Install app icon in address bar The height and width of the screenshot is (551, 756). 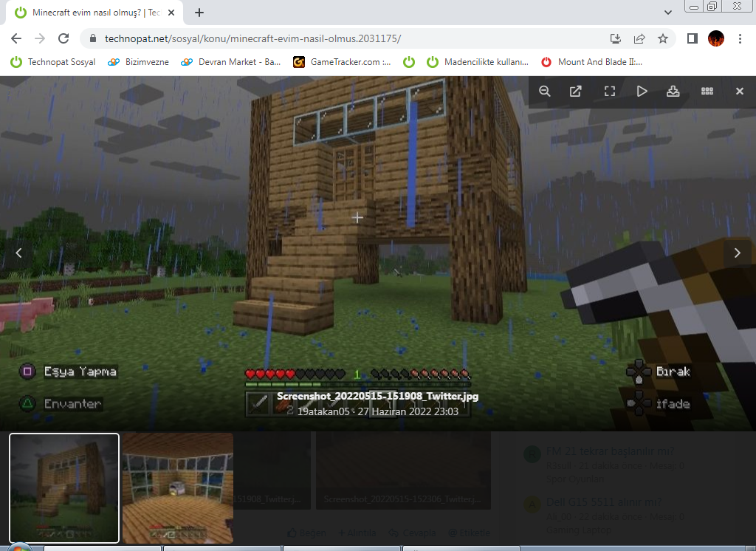(616, 38)
